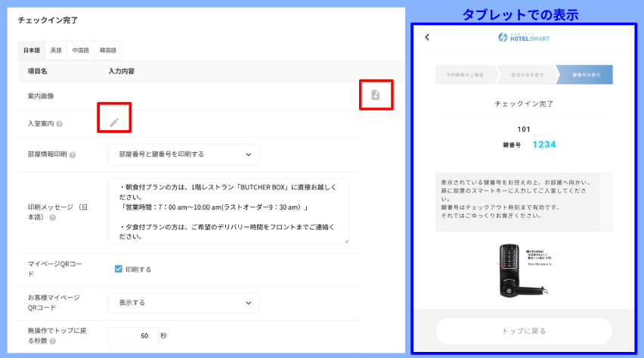Click inside the 印刷メッセージ text area

click(228, 210)
